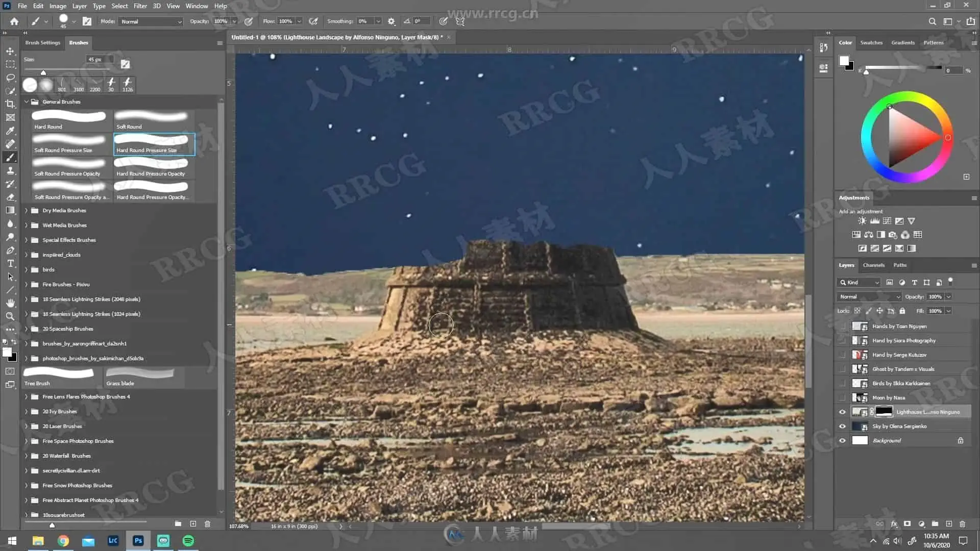
Task: Select the Eyedropper tool
Action: pos(10,131)
